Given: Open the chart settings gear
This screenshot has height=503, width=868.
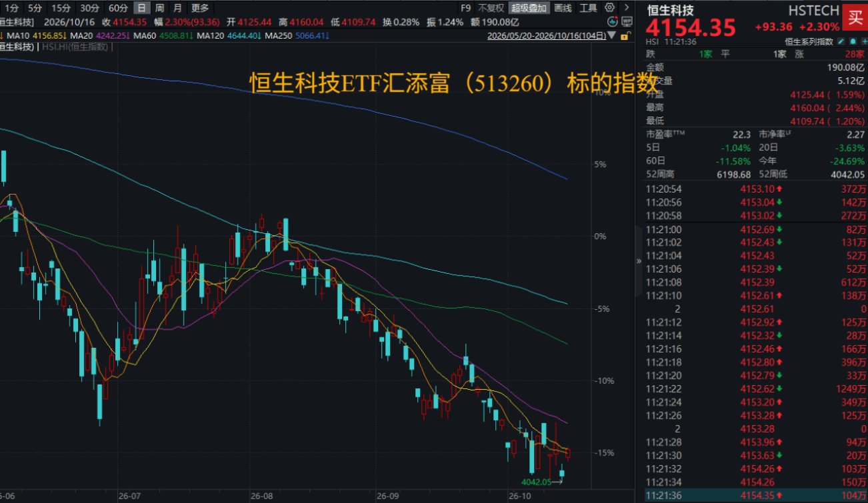Looking at the screenshot, I should (609, 8).
